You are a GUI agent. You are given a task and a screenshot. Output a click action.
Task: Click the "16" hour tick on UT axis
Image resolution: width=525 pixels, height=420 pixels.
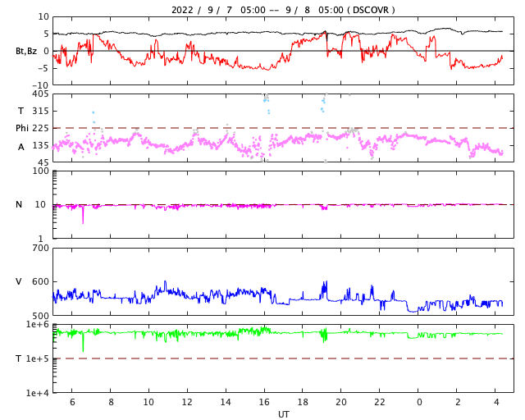coord(264,402)
